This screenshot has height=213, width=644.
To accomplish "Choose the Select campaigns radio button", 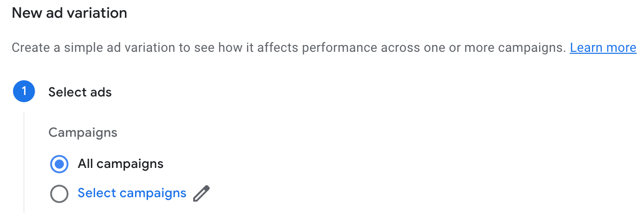I will (59, 193).
